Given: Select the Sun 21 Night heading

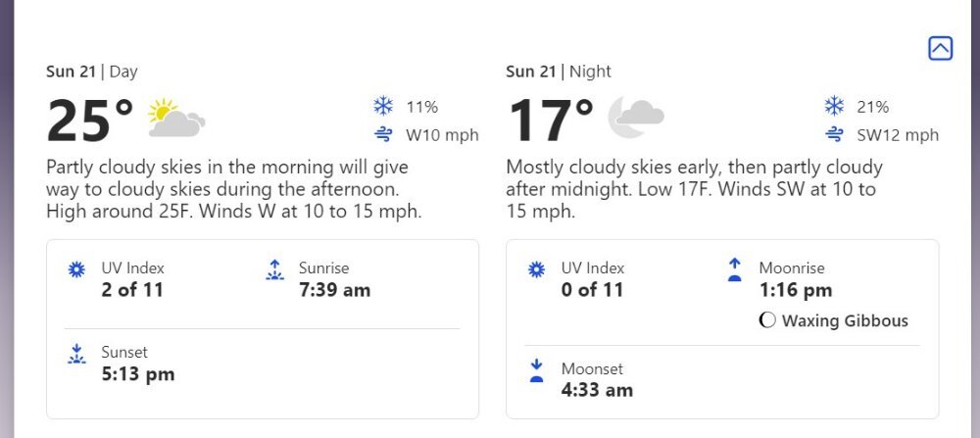Looking at the screenshot, I should [x=559, y=72].
